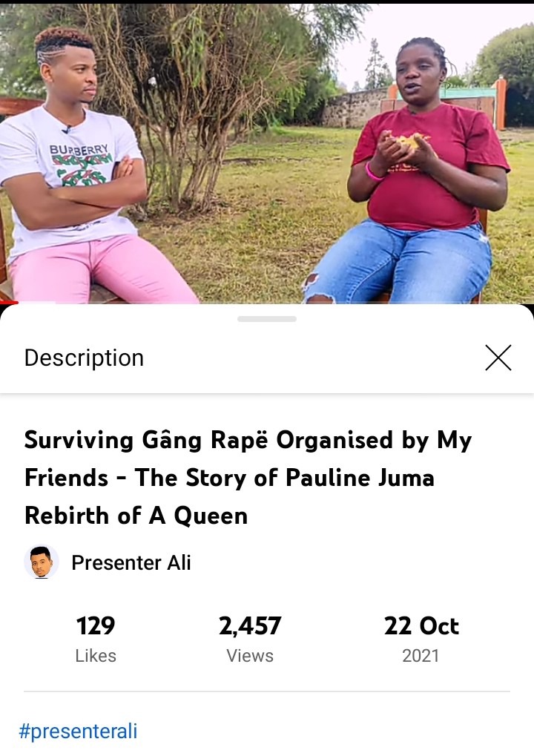The image size is (534, 756).
Task: Tap the drag handle atop description sheet
Action: click(x=267, y=319)
